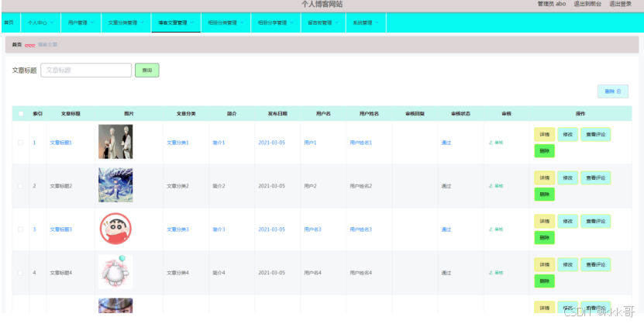The height and width of the screenshot is (324, 644).
Task: Click the 通过 status in the 文章标题3 row
Action: click(446, 229)
